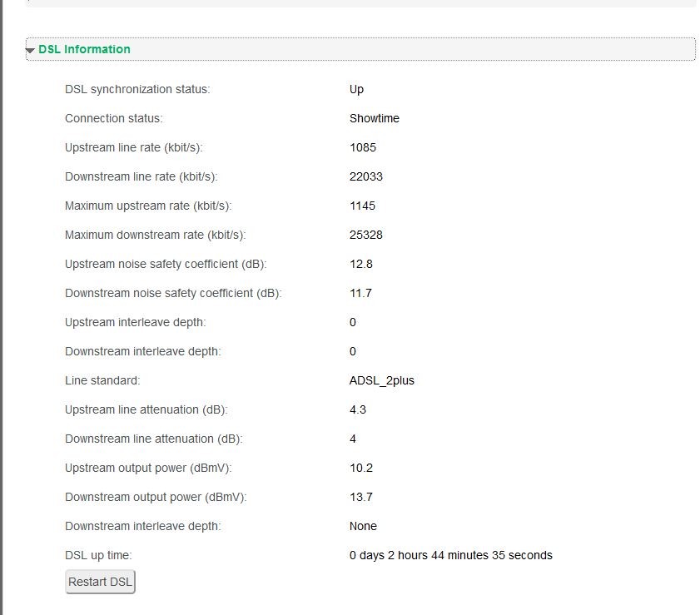Select the up time '0 days 2 hours 44 minutes 35 seconds'
The image size is (700, 615).
click(x=451, y=555)
